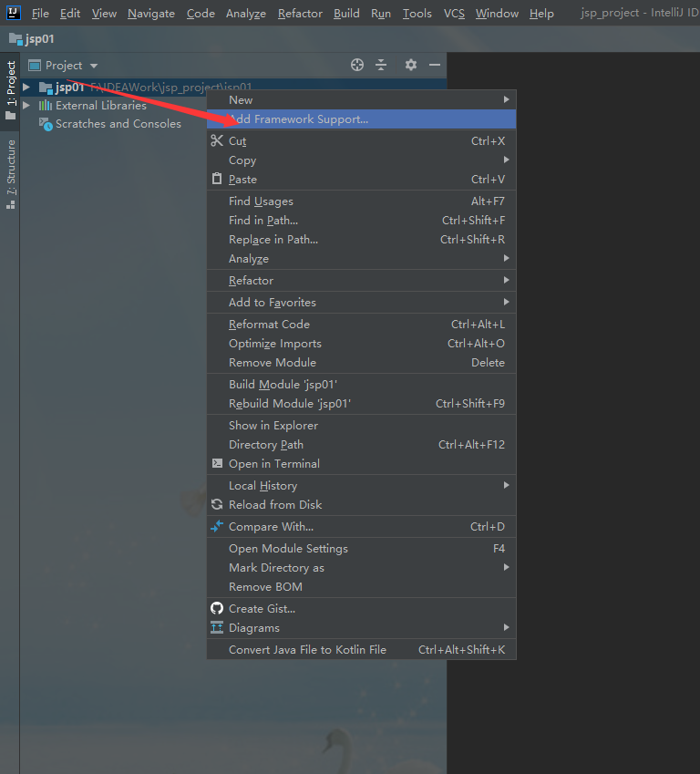Expand the jsp01 tree node
Screen dimensions: 700x774
(x=26, y=88)
